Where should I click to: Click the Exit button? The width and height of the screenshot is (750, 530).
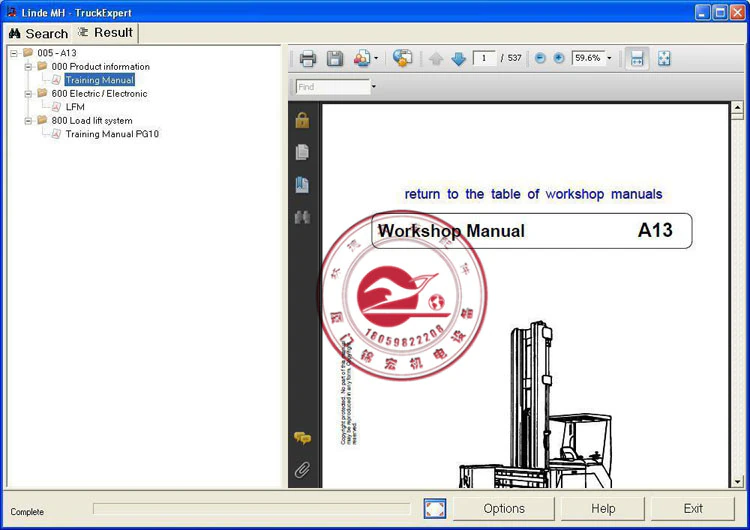point(693,508)
